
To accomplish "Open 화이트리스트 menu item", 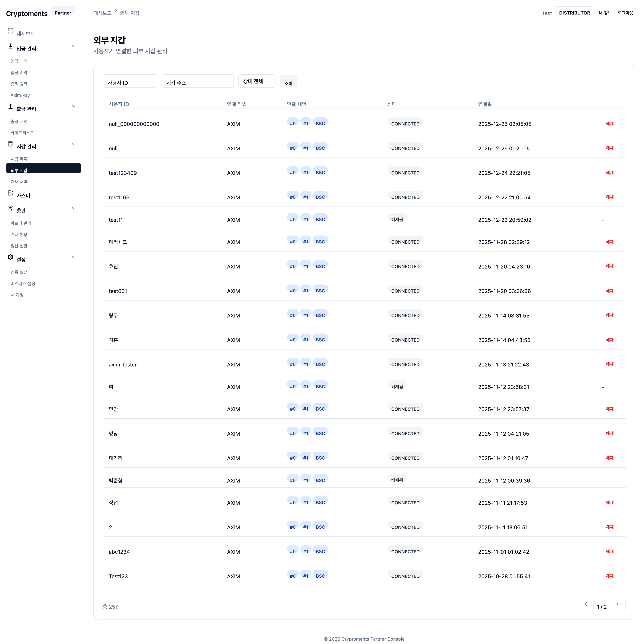I will click(22, 133).
